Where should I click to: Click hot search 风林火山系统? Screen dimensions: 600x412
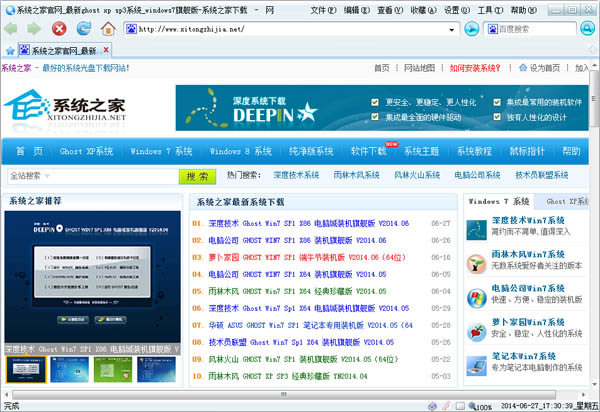417,175
